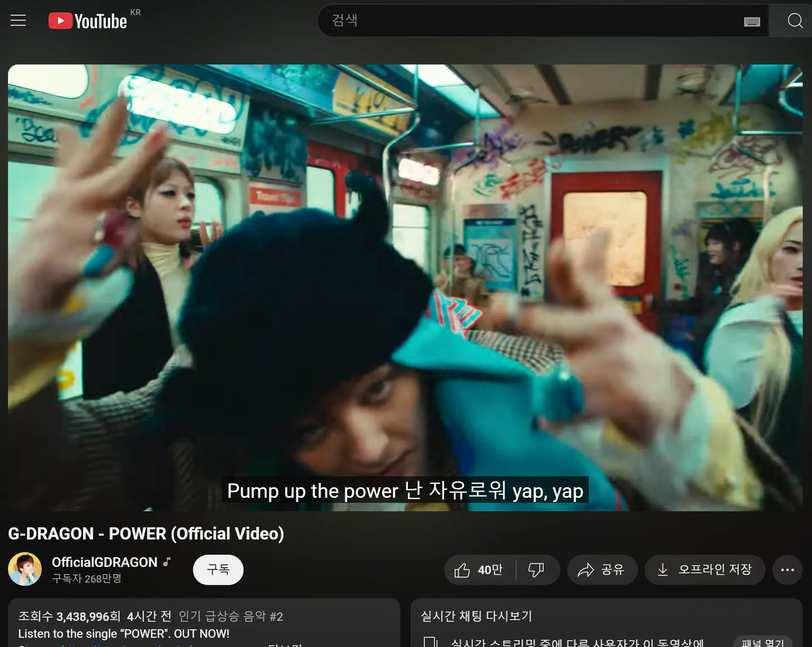
Task: Open OfficialGDRAGON channel avatar
Action: point(25,569)
